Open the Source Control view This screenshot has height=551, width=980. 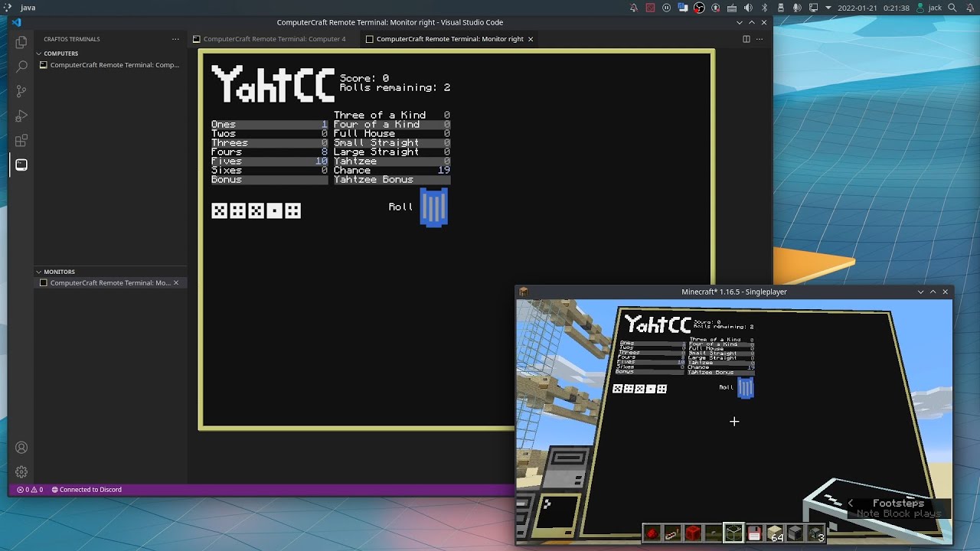pos(21,92)
